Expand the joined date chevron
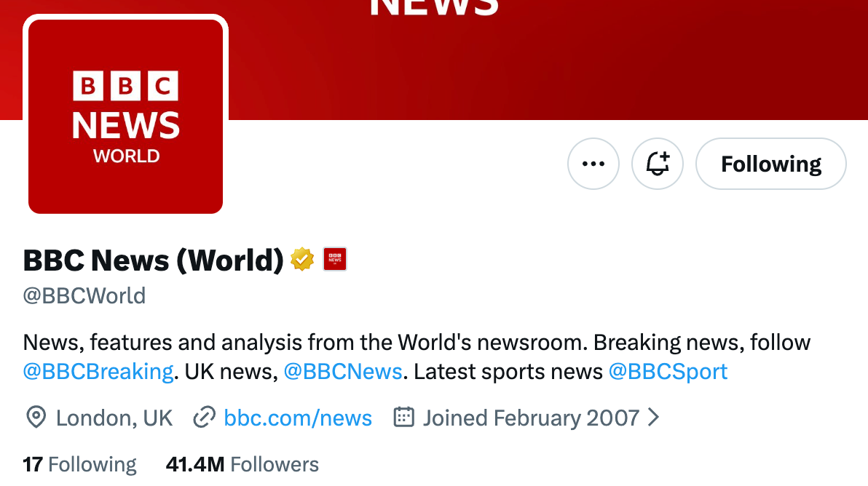The height and width of the screenshot is (486, 868). pyautogui.click(x=653, y=418)
